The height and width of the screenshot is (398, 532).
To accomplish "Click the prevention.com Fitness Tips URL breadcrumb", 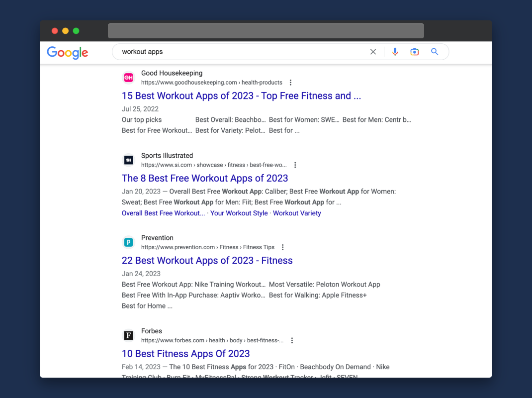I will point(208,247).
